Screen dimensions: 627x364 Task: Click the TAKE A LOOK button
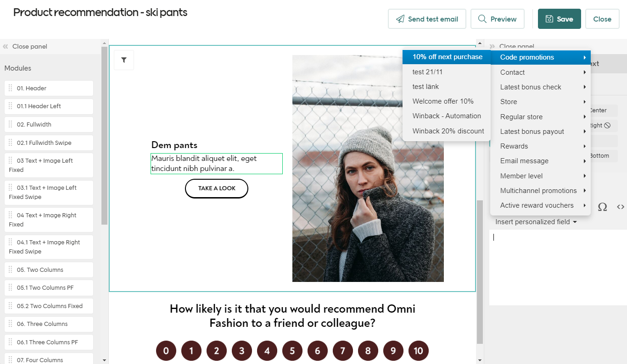click(x=216, y=188)
